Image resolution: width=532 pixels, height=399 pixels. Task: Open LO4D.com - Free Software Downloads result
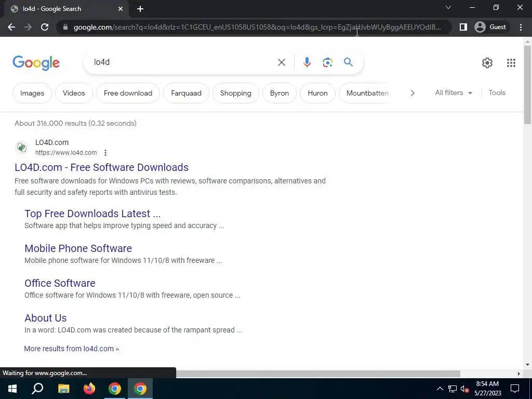point(101,167)
